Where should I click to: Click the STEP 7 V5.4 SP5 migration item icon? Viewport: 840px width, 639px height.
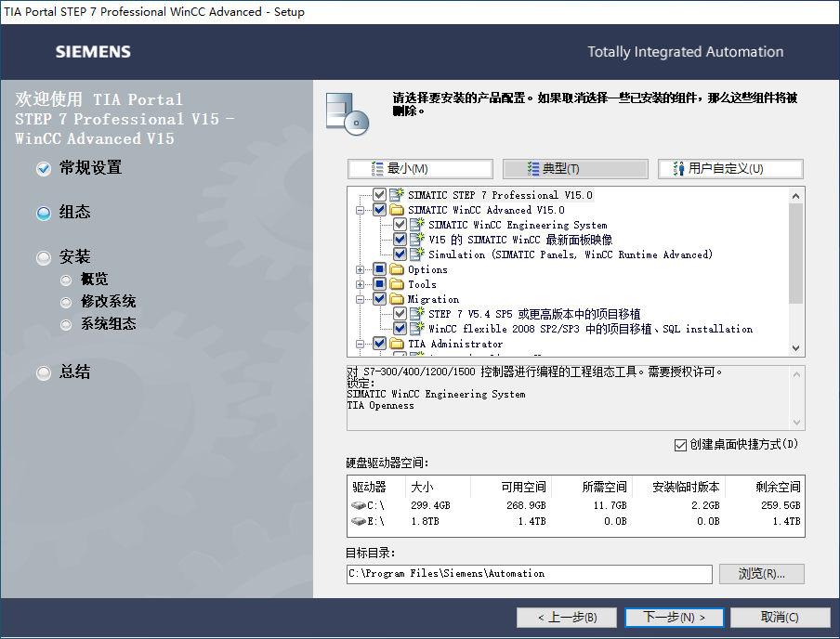[417, 313]
